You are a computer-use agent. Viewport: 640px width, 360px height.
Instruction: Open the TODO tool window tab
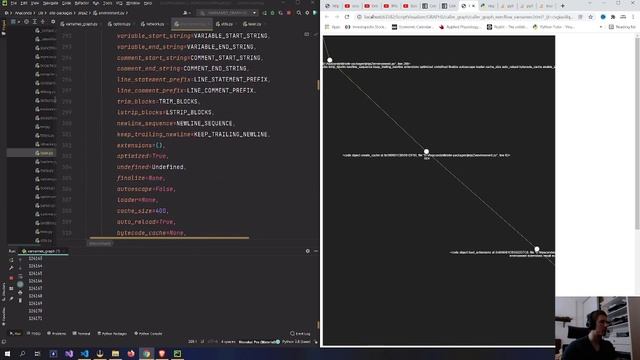tap(34, 333)
